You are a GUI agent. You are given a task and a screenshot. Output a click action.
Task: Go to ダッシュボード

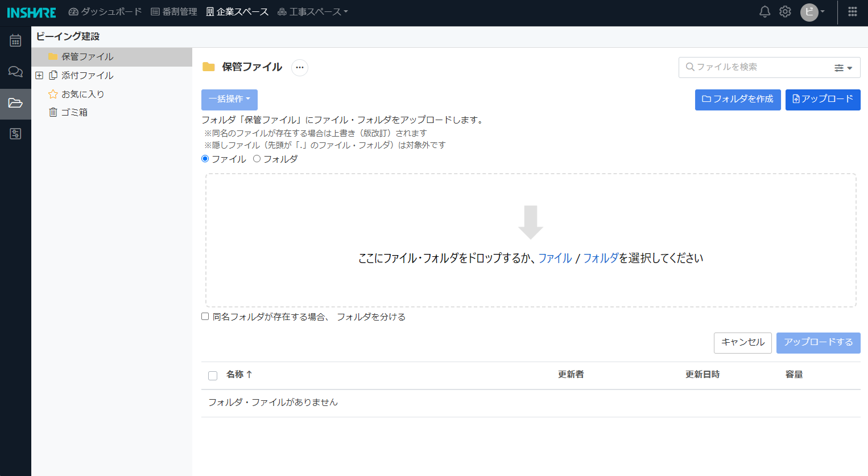click(105, 12)
